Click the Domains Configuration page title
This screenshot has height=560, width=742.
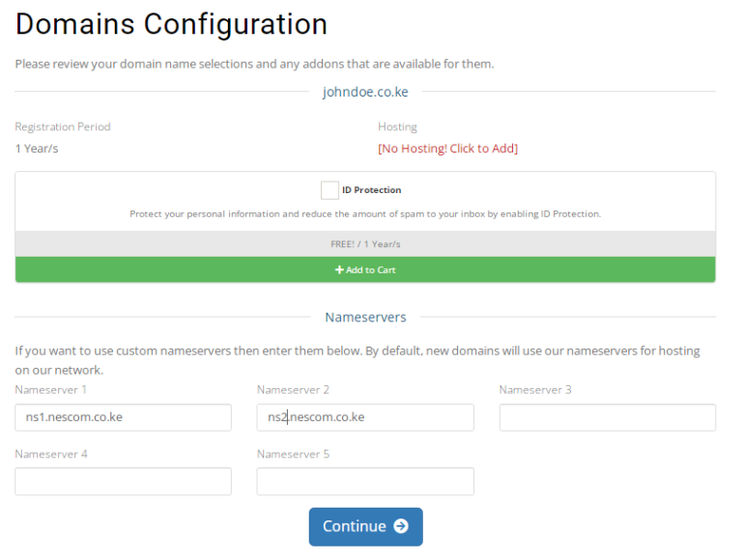point(171,24)
